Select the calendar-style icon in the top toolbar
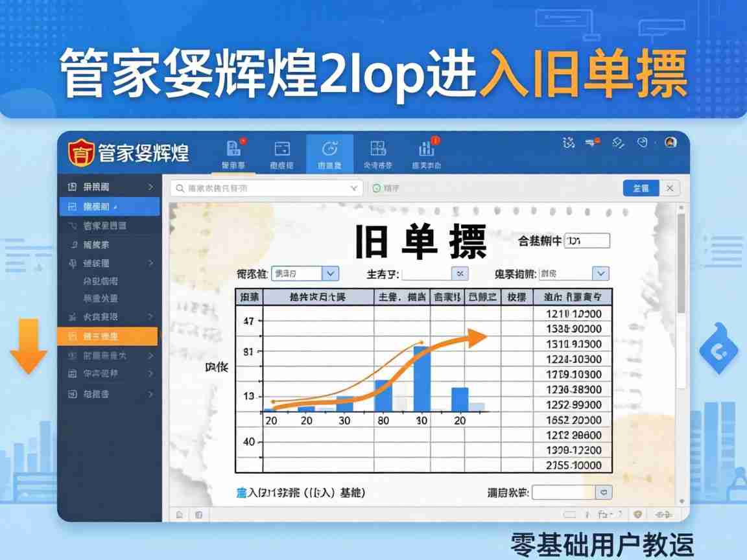The height and width of the screenshot is (560, 747). click(x=282, y=148)
